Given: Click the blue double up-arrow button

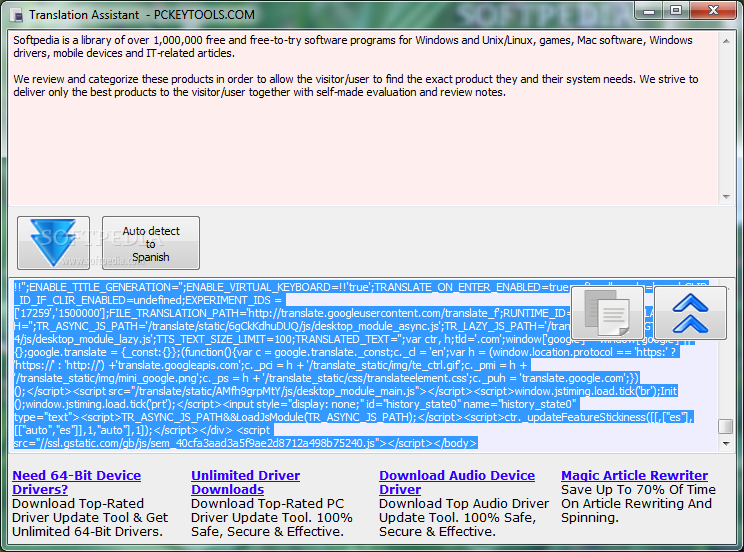Looking at the screenshot, I should (690, 313).
